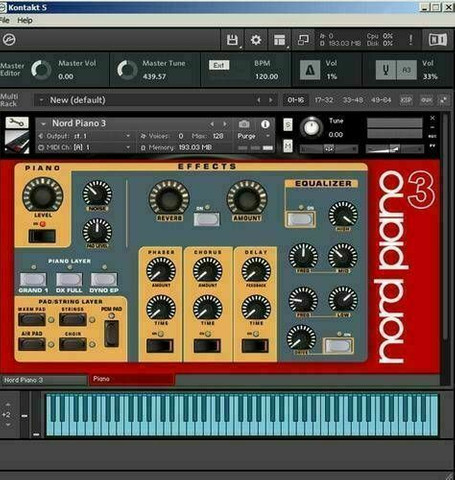The image size is (455, 480).
Task: Toggle the Air Pad layer button
Action: click(32, 344)
